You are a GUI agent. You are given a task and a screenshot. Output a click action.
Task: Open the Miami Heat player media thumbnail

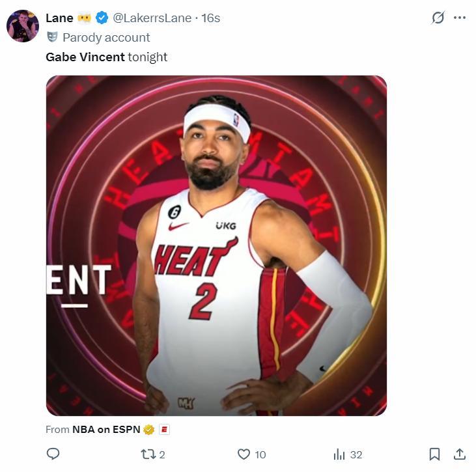click(216, 245)
